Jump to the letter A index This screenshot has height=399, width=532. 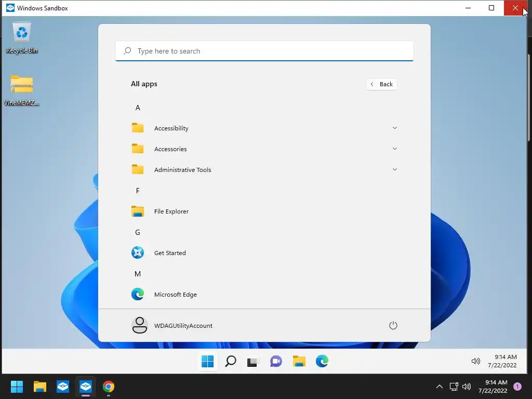[x=137, y=108]
